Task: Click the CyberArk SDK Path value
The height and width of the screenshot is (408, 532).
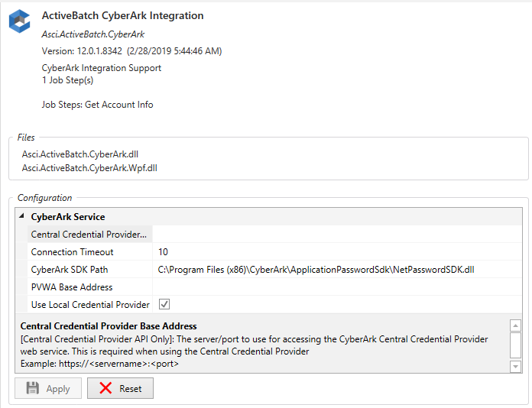Action: (x=316, y=270)
